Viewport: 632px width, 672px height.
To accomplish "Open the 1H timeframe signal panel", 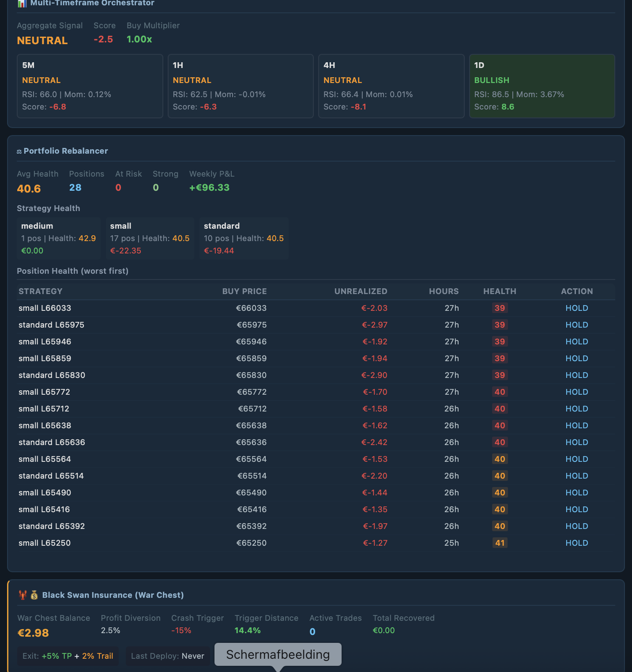I will point(241,86).
